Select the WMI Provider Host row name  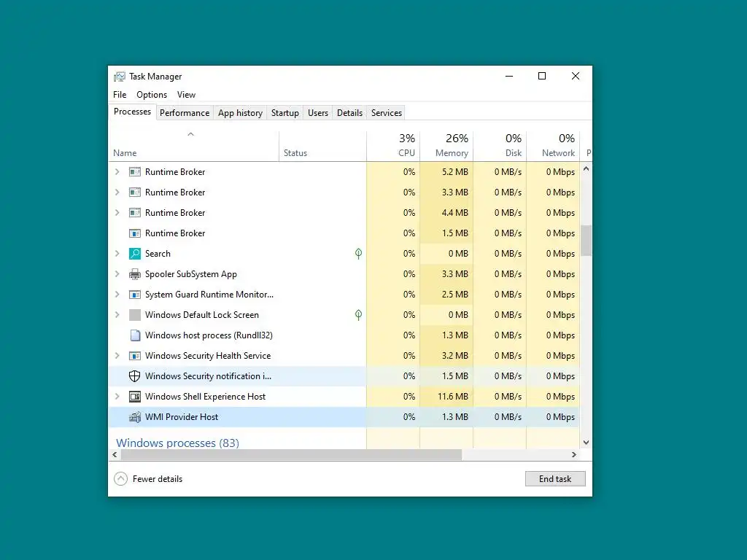[x=182, y=417]
